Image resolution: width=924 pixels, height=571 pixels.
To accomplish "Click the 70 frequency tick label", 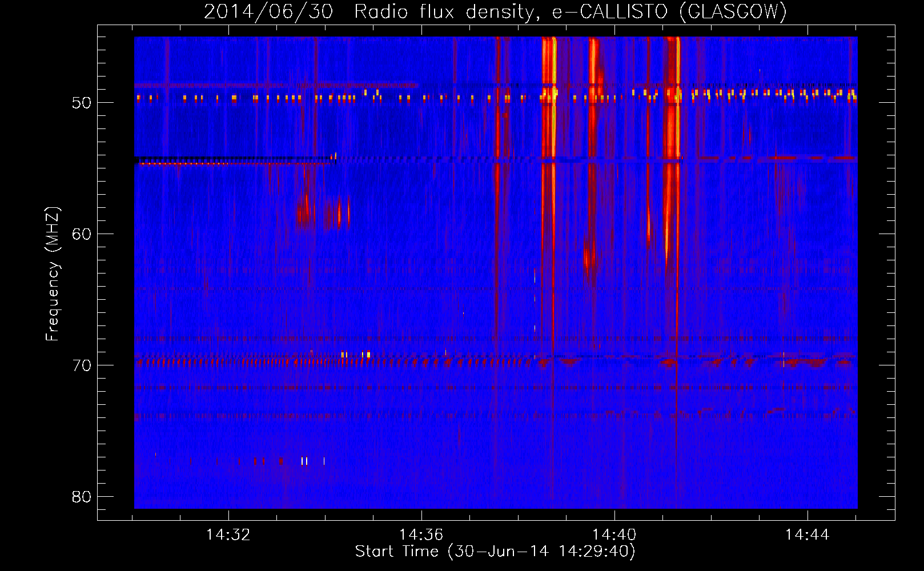I will coord(82,365).
